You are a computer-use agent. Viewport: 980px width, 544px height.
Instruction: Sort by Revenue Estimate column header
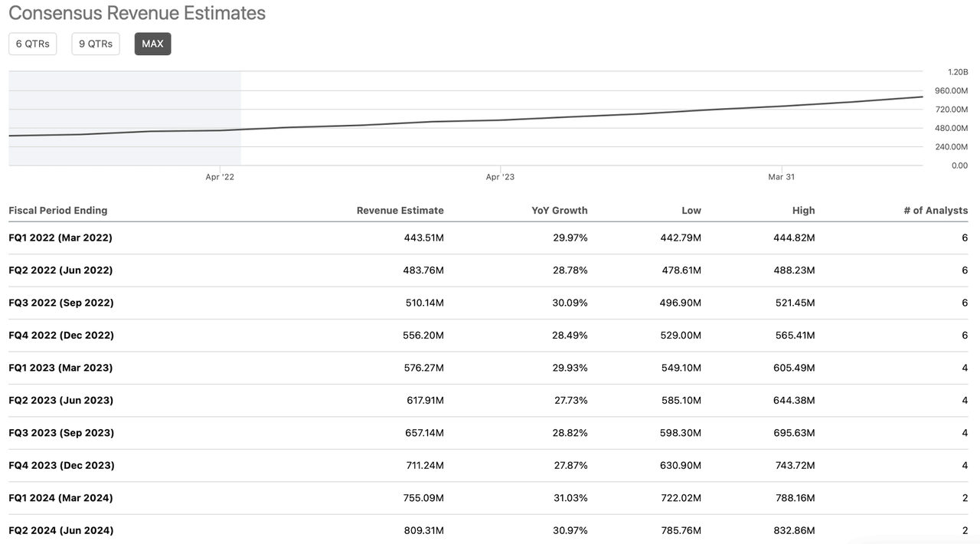400,210
